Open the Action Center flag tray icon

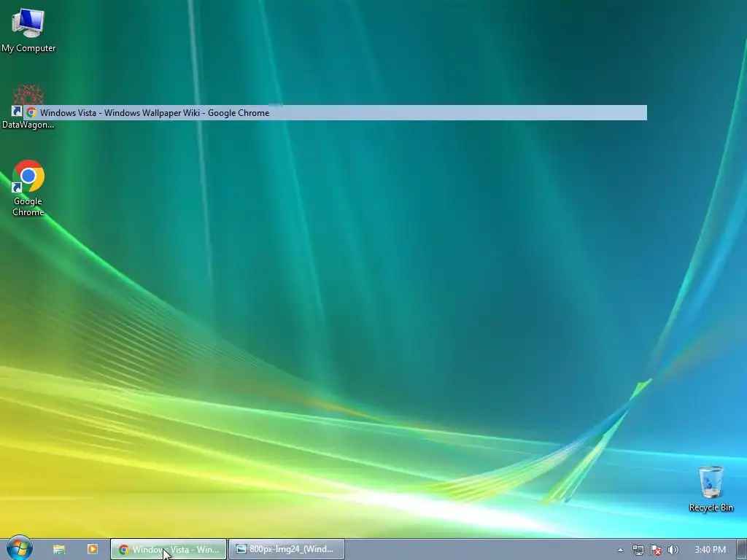click(656, 550)
